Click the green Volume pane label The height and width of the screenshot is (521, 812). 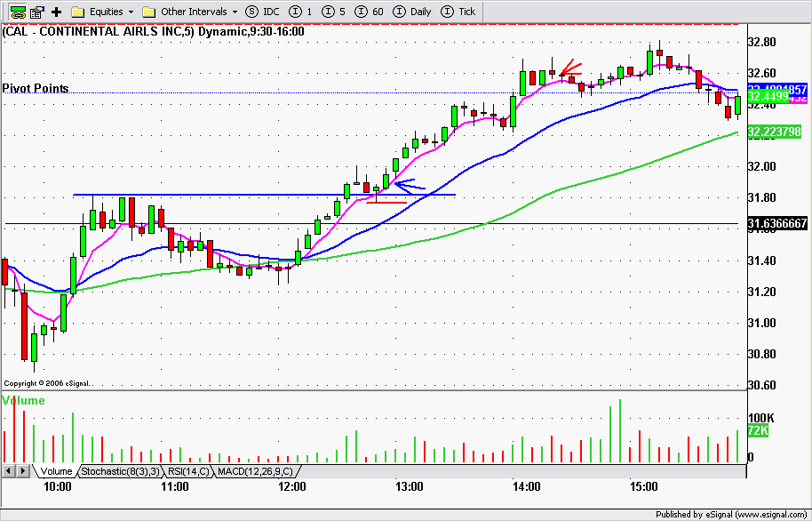pos(23,400)
